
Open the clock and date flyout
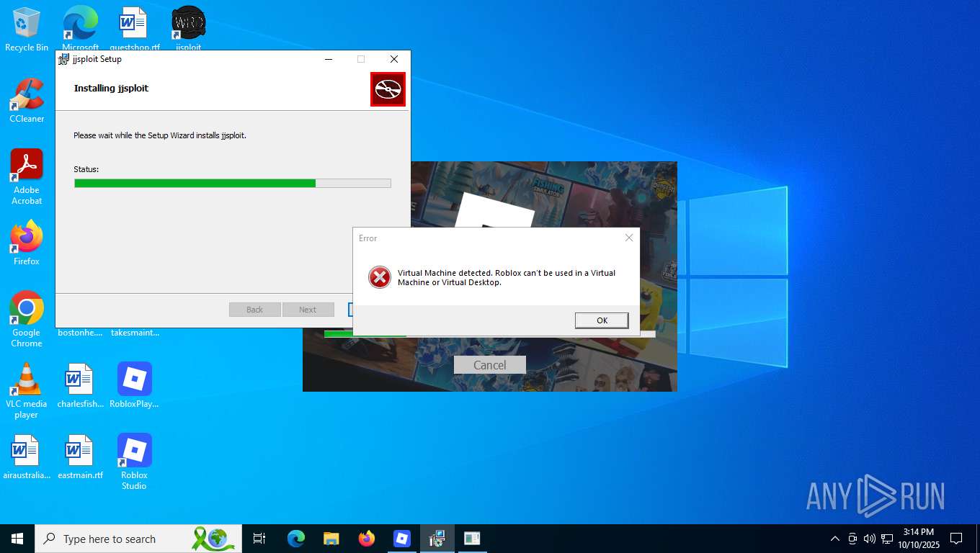coord(918,539)
